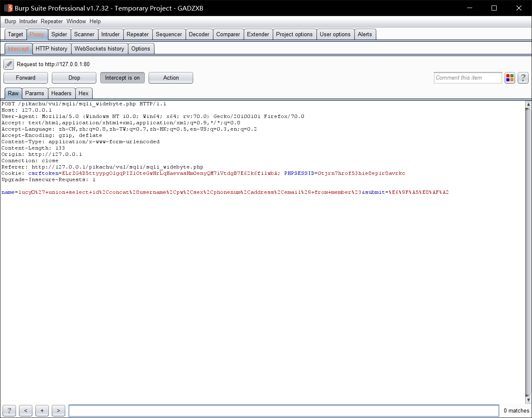Open the Intruder menu in menu bar
The height and width of the screenshot is (418, 532).
pyautogui.click(x=28, y=21)
